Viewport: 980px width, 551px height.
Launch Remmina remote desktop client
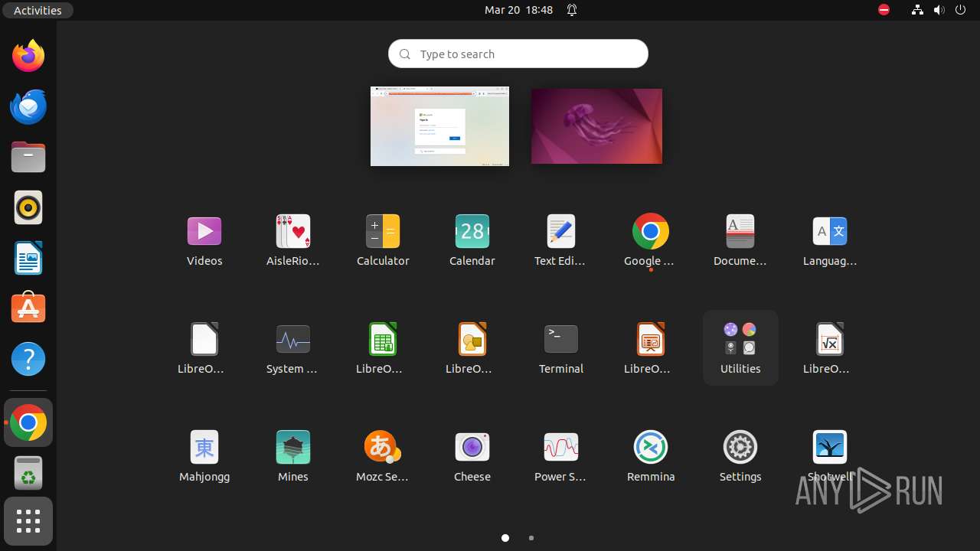point(651,456)
